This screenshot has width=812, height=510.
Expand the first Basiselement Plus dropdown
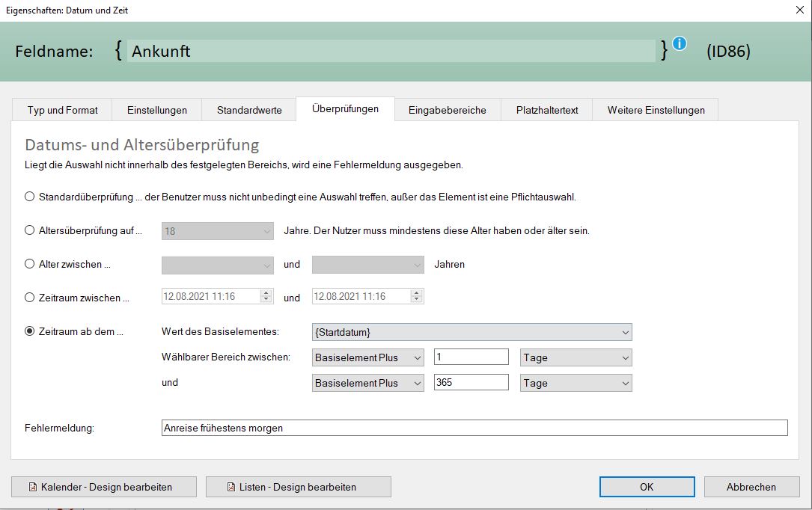click(x=367, y=357)
